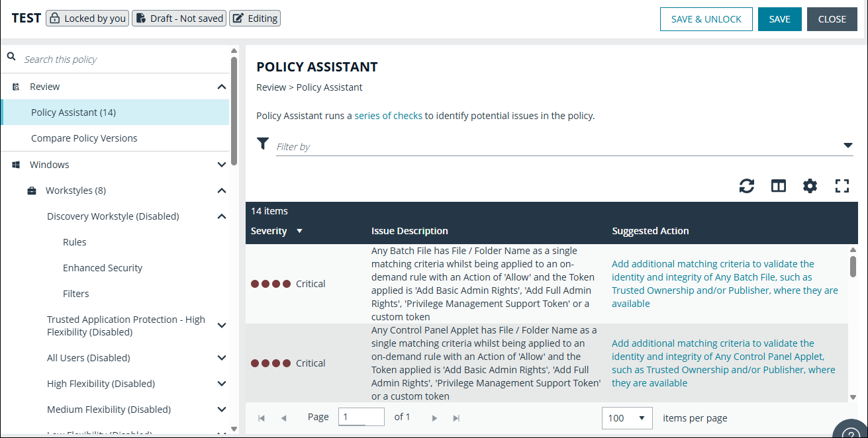Click inside the Page number input field

[361, 417]
